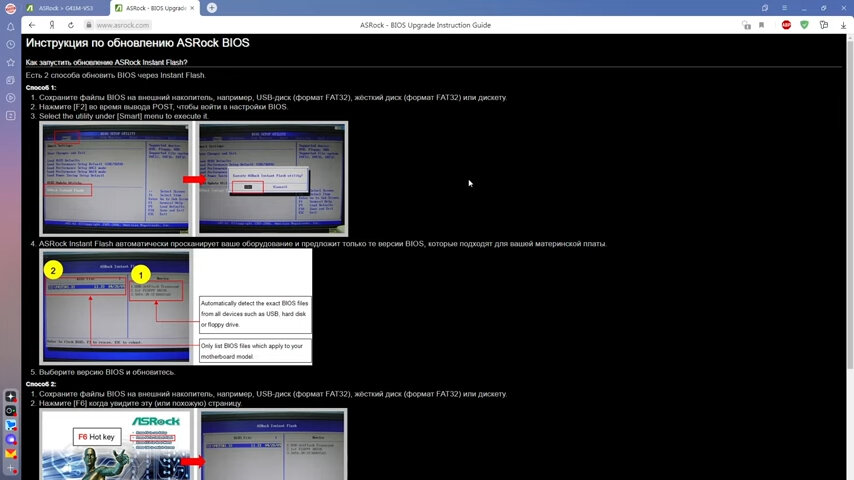Close the ASRock BIOS Upgrade tab

point(192,8)
